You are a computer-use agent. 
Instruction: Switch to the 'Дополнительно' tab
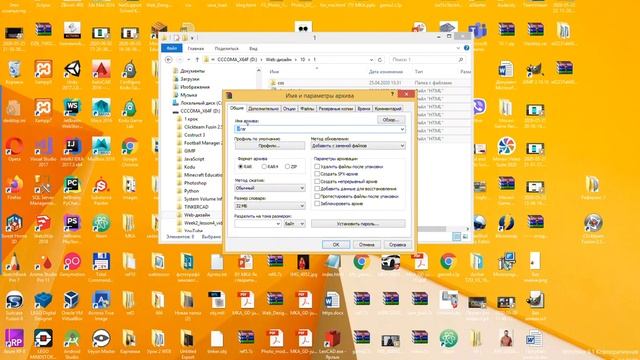pos(263,109)
